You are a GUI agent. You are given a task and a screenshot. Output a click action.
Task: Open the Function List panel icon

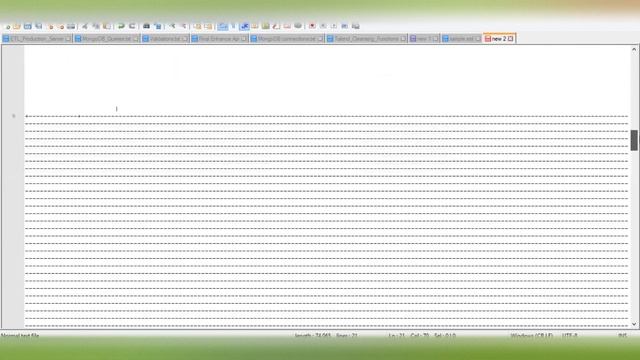pyautogui.click(x=276, y=27)
